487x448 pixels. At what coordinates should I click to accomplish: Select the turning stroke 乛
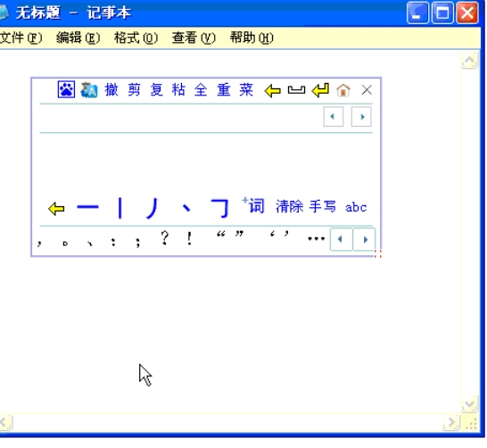220,208
